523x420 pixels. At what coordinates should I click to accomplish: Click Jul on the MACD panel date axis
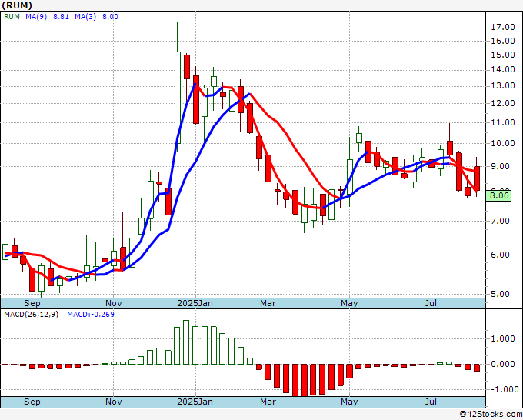pyautogui.click(x=431, y=402)
